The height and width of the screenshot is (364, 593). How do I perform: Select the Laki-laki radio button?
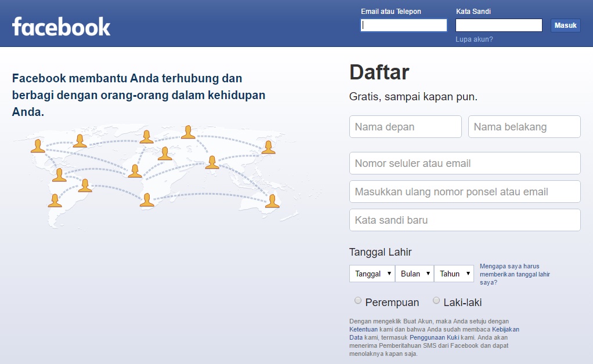(x=436, y=300)
